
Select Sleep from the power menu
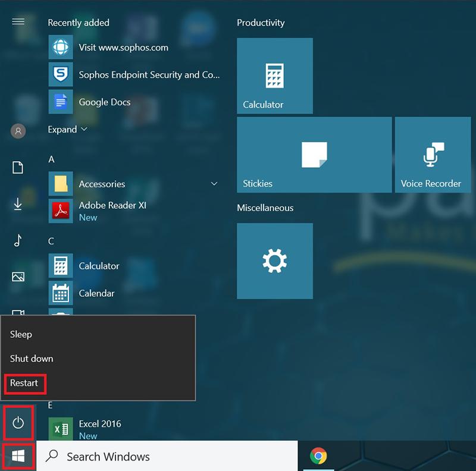pyautogui.click(x=21, y=334)
